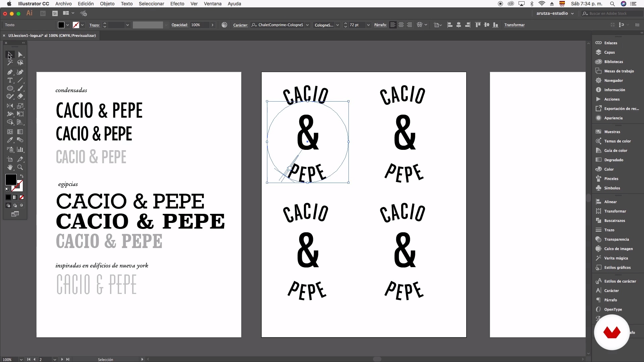Click the Opacidad options link

coord(179,25)
